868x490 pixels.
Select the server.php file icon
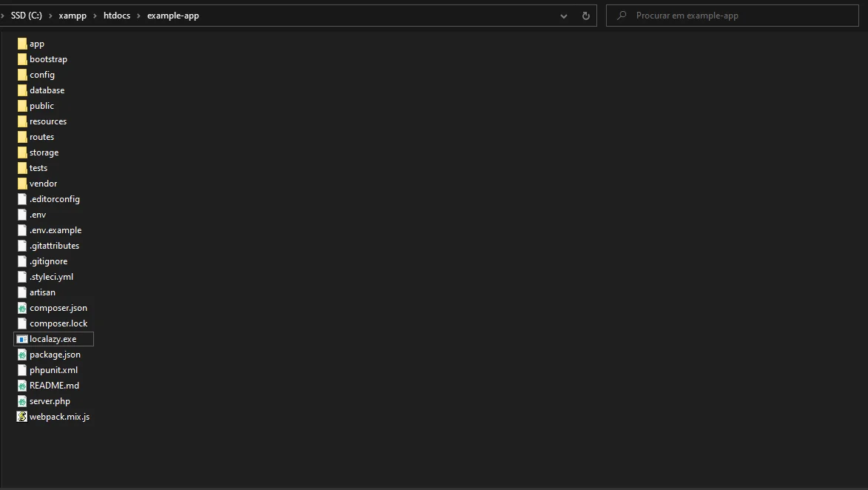pos(22,401)
